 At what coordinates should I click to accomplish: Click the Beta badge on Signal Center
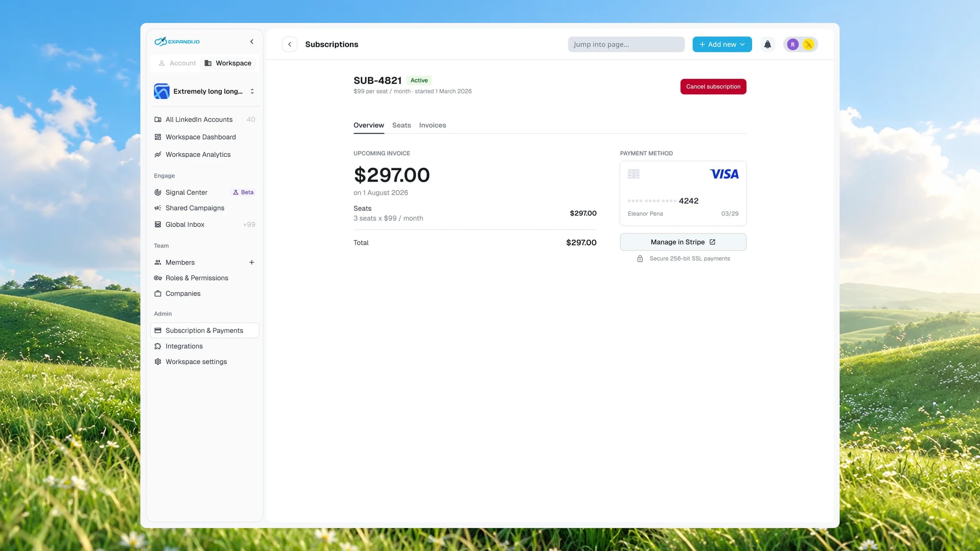[x=243, y=192]
